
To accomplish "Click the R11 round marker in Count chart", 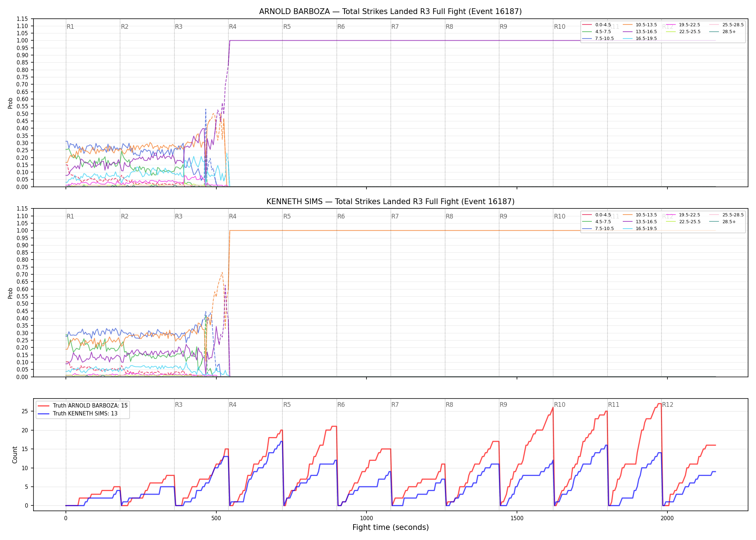I will coord(614,405).
